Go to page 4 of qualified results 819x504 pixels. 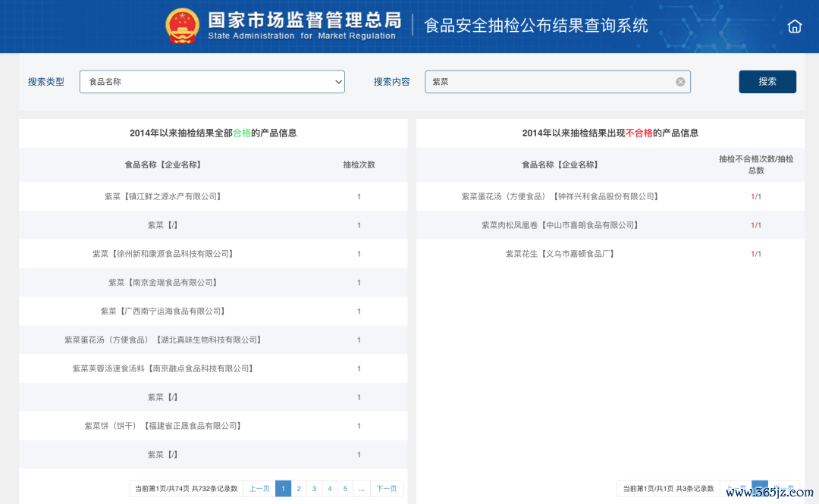pyautogui.click(x=330, y=489)
